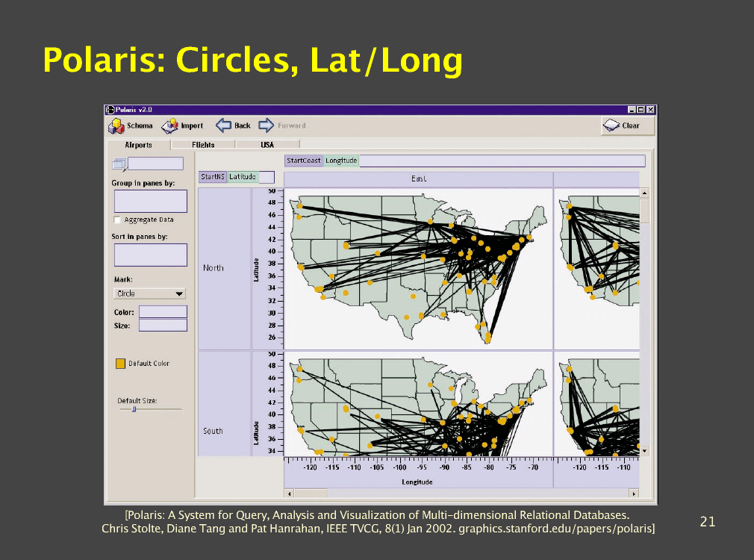
Task: Select the Longitude column field chip
Action: point(341,161)
